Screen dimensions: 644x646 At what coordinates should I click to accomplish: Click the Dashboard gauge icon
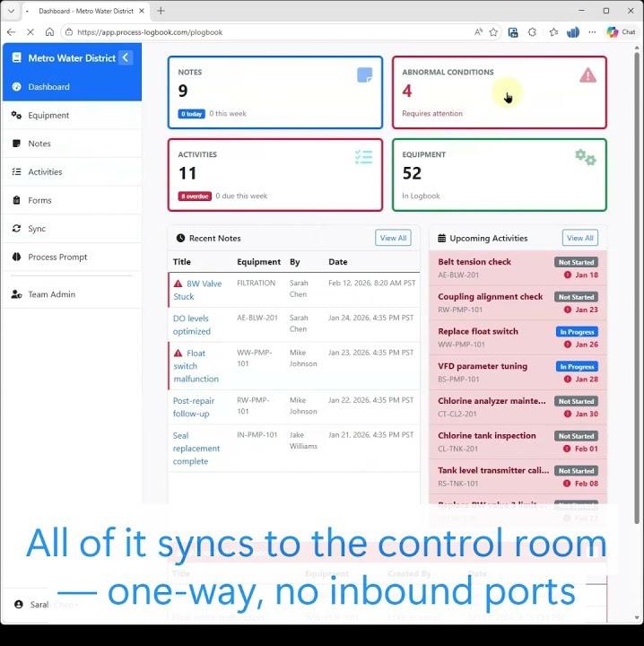(16, 86)
